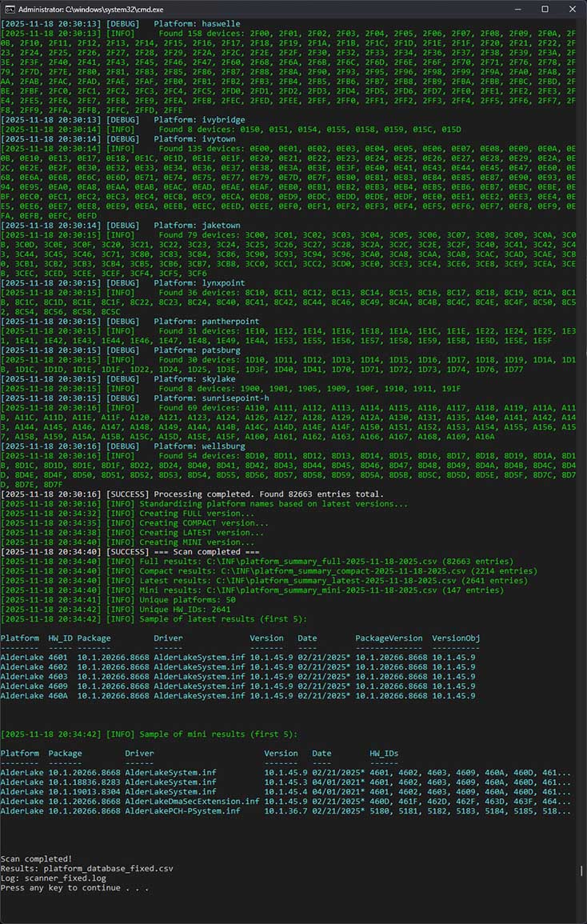
Task: Maximize the command prompt window
Action: tap(545, 9)
